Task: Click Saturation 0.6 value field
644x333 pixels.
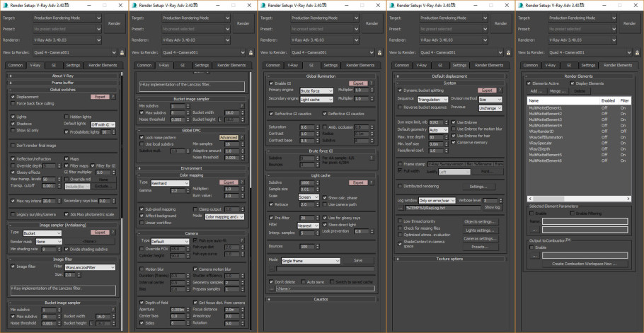Action: tap(307, 127)
